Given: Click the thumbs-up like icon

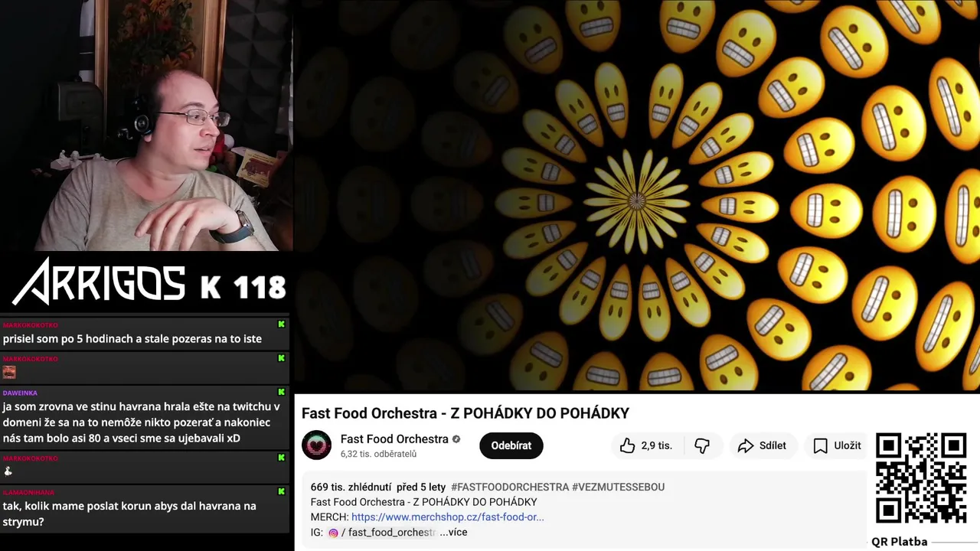Looking at the screenshot, I should 628,445.
